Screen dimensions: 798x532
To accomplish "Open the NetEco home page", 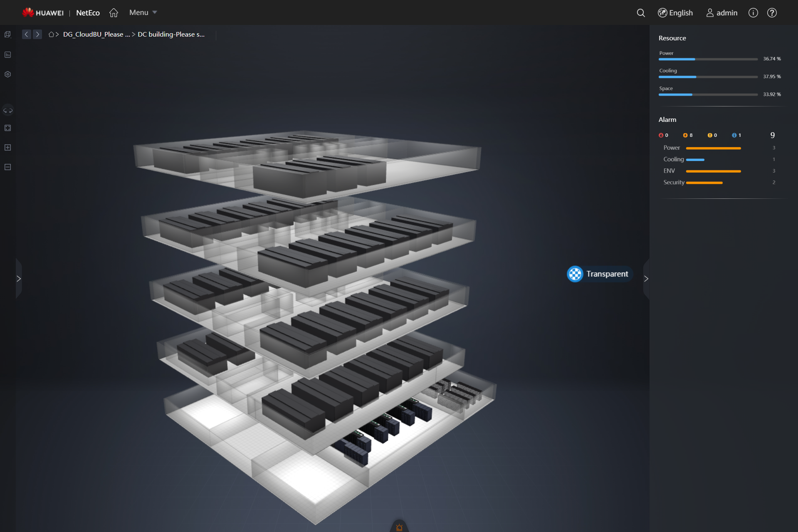I will click(114, 12).
